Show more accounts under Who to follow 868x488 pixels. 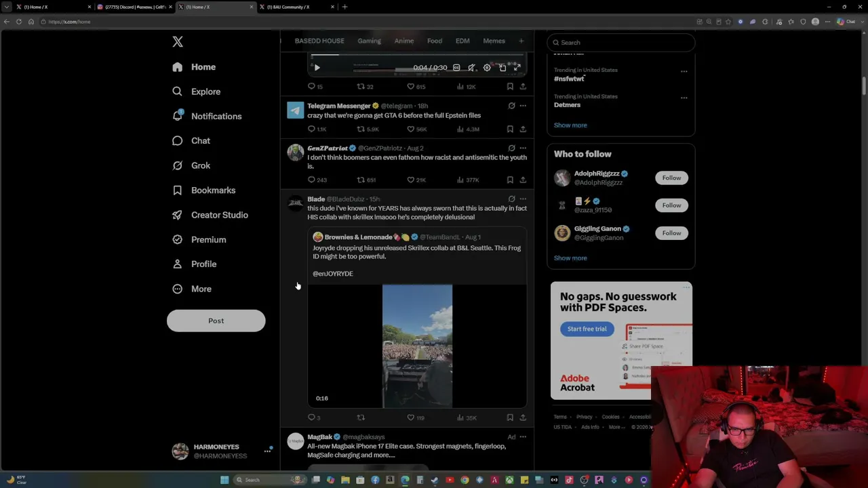pyautogui.click(x=570, y=258)
